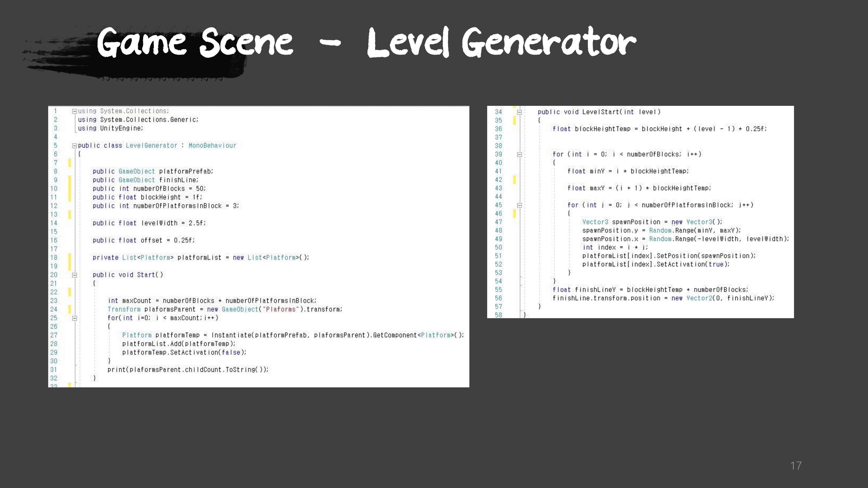
Task: Click "public void LevelStart(int level)" on line 34
Action: pyautogui.click(x=599, y=112)
